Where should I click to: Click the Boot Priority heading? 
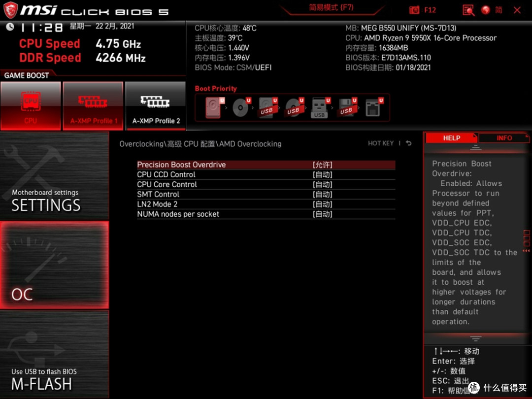point(216,89)
